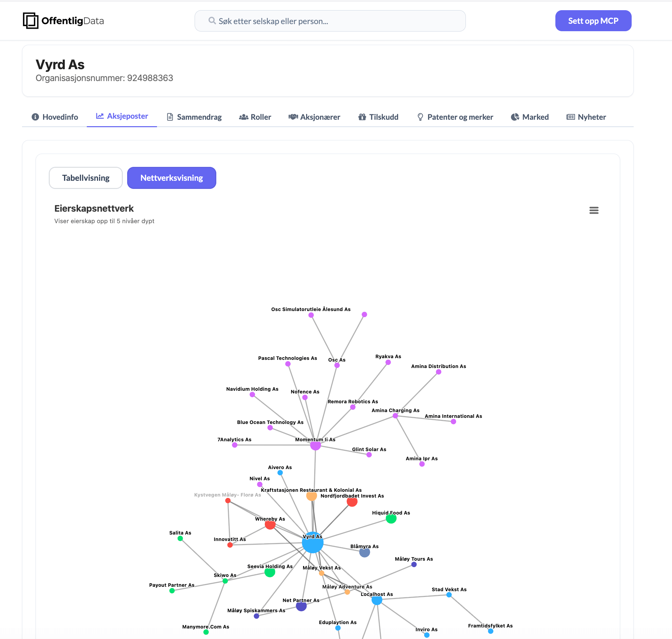This screenshot has width=672, height=639.
Task: Click the company search input field
Action: (x=330, y=20)
